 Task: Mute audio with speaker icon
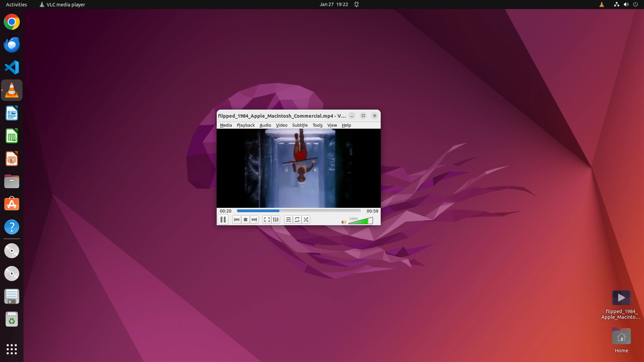click(x=343, y=222)
